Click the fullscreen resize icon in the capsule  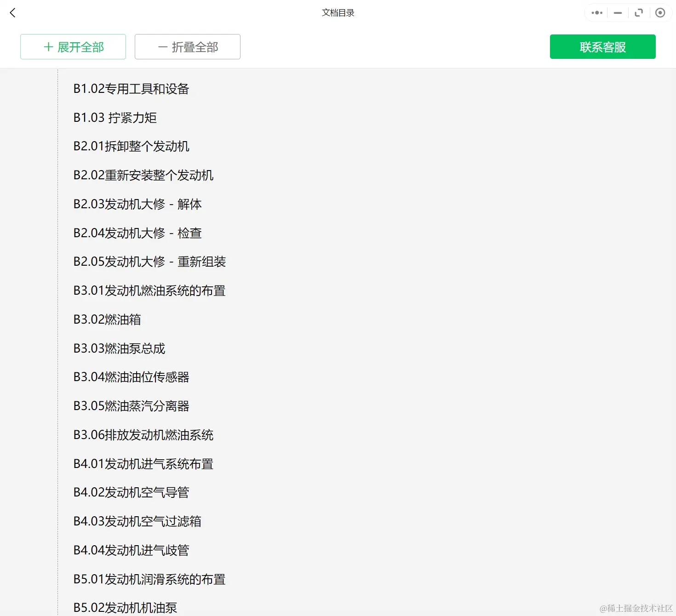pyautogui.click(x=639, y=12)
